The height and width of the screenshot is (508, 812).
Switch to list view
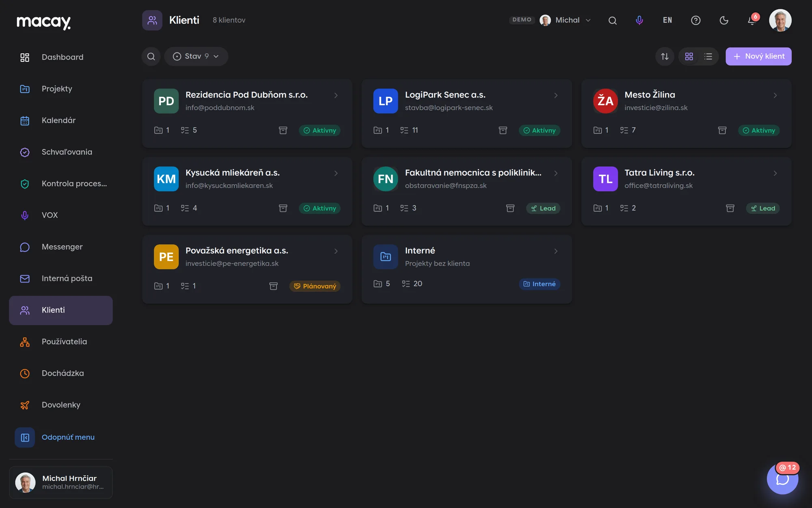tap(708, 56)
